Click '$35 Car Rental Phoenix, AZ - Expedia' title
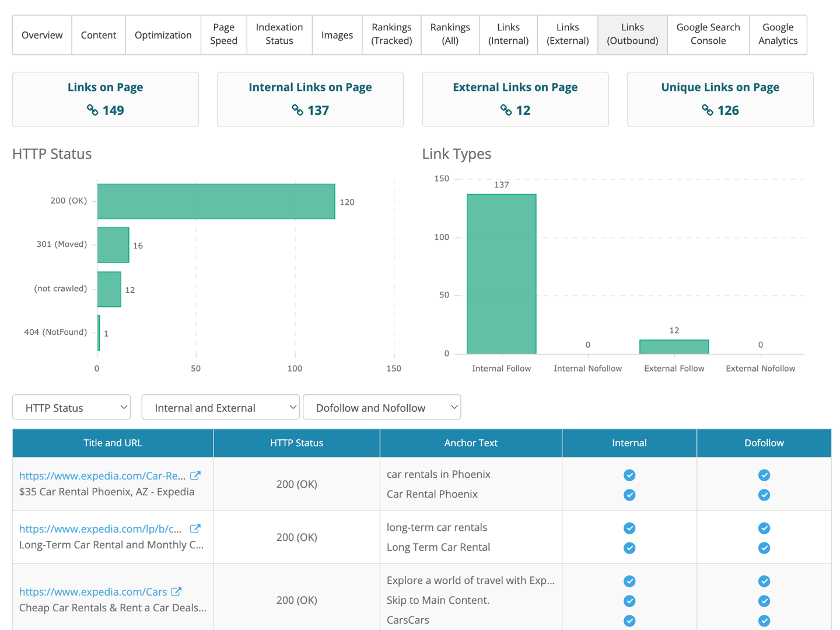The width and height of the screenshot is (840, 630). pos(107,492)
